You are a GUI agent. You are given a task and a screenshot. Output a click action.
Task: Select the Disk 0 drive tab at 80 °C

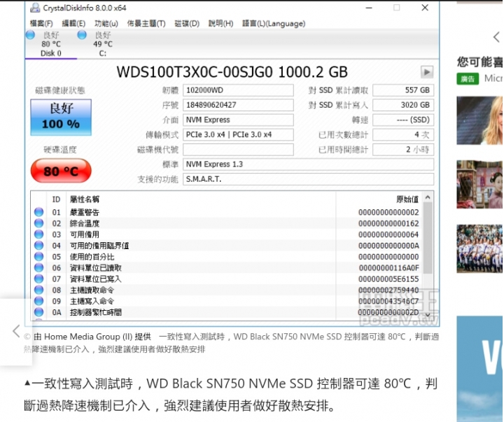click(51, 44)
